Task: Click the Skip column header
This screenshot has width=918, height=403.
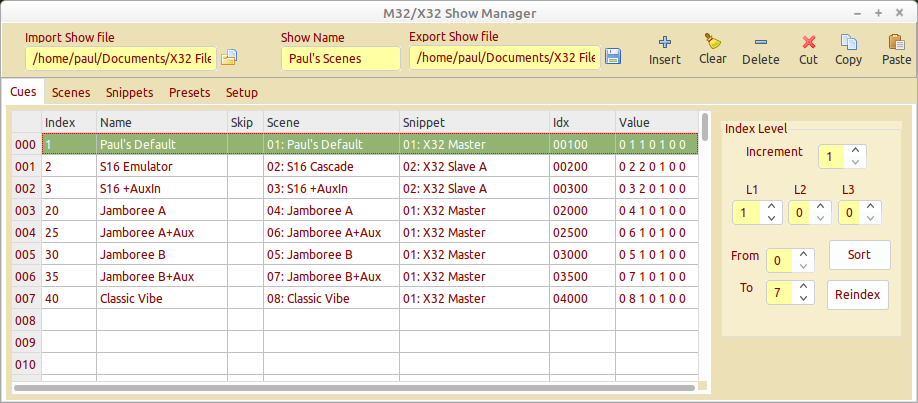Action: tap(245, 122)
